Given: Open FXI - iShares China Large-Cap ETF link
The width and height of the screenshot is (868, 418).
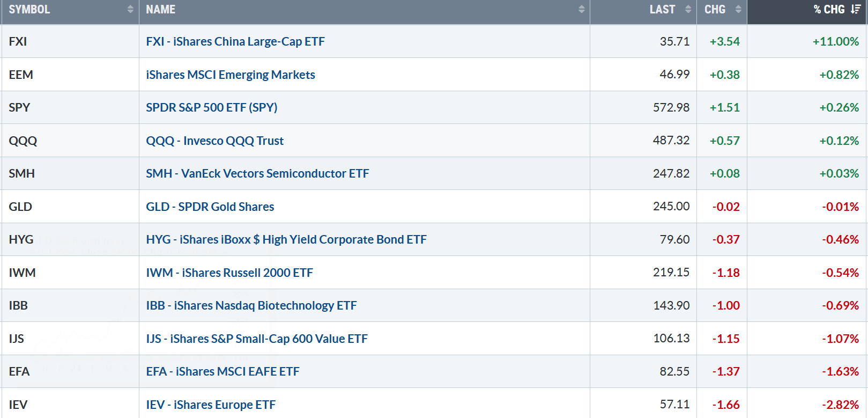Looking at the screenshot, I should (235, 41).
